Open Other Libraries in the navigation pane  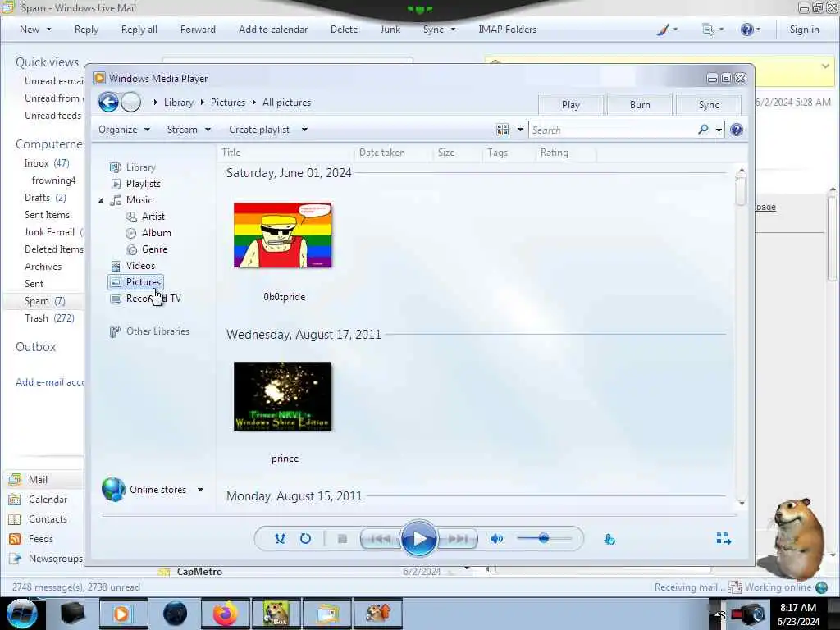(157, 331)
